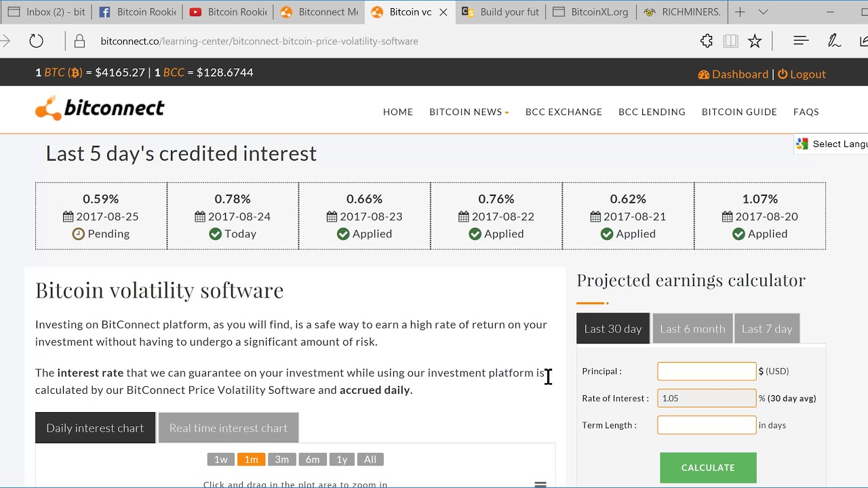The width and height of the screenshot is (868, 488).
Task: Switch to the Facebook Bitcoin Rookie tab
Action: coord(137,12)
